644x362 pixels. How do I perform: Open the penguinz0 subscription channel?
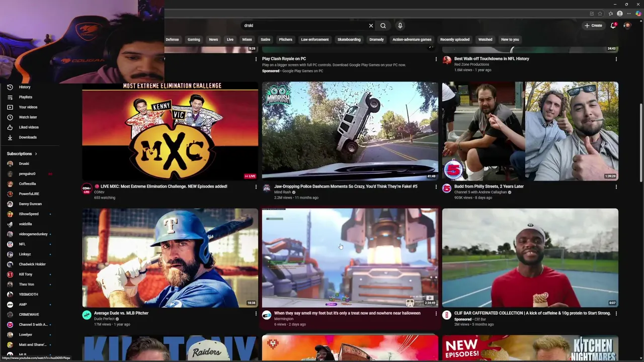tap(27, 174)
